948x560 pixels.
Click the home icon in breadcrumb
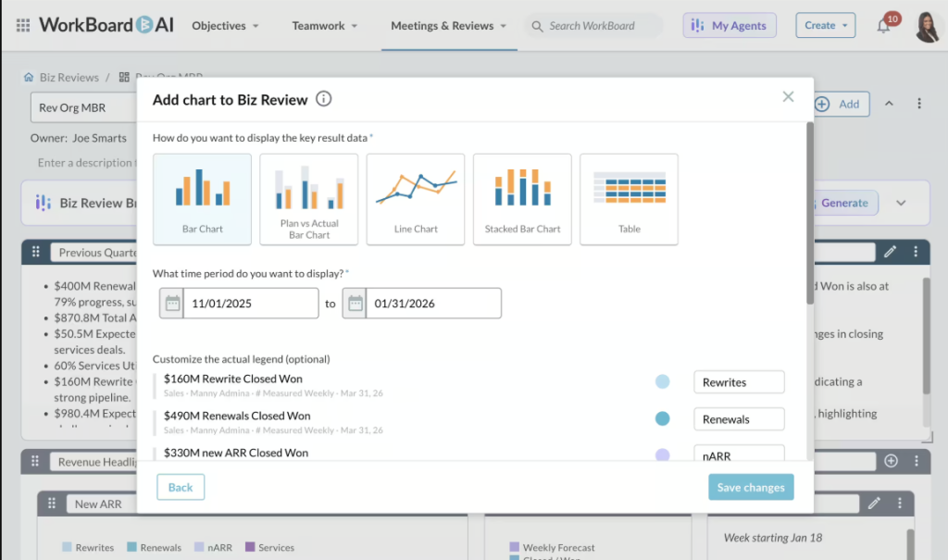[29, 77]
